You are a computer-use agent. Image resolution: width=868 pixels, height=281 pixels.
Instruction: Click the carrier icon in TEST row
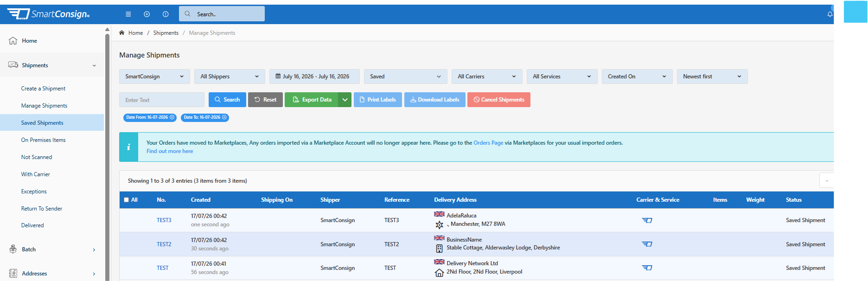(x=647, y=268)
